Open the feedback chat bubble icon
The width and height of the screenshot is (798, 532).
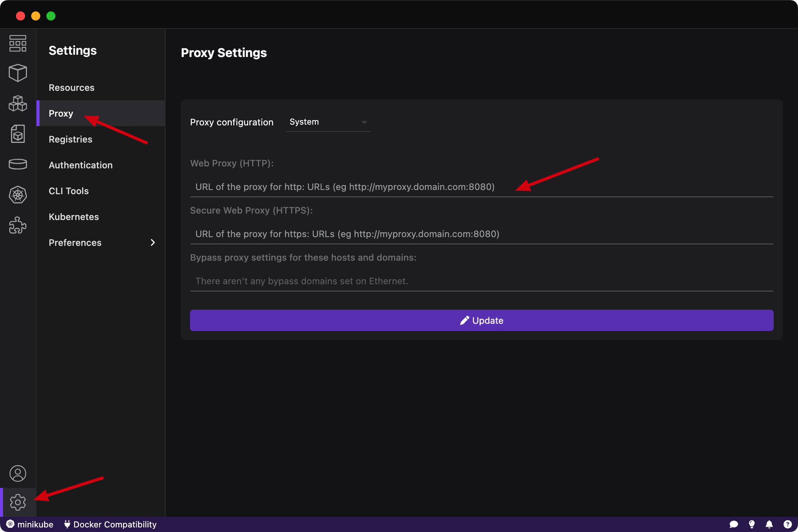[x=734, y=524]
